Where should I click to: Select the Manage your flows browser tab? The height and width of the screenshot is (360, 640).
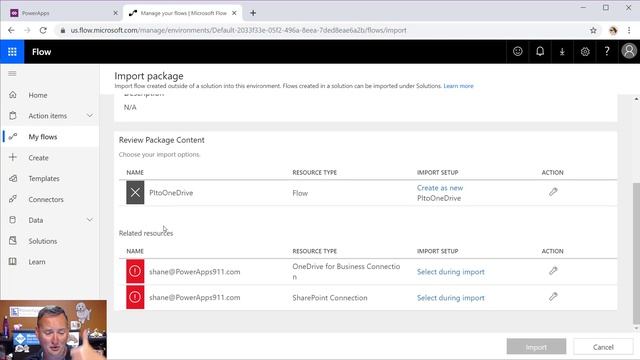click(x=182, y=13)
